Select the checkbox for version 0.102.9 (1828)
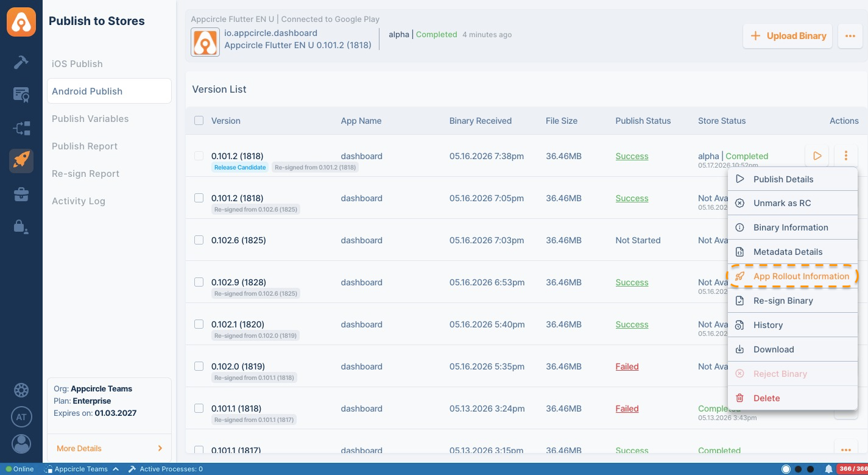This screenshot has height=475, width=868. coord(199,282)
